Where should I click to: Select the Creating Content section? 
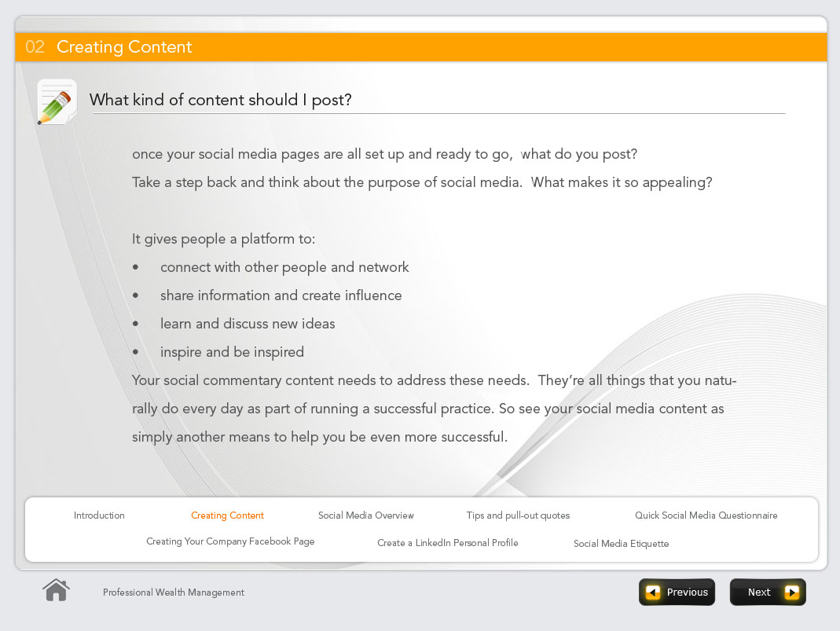coord(227,515)
